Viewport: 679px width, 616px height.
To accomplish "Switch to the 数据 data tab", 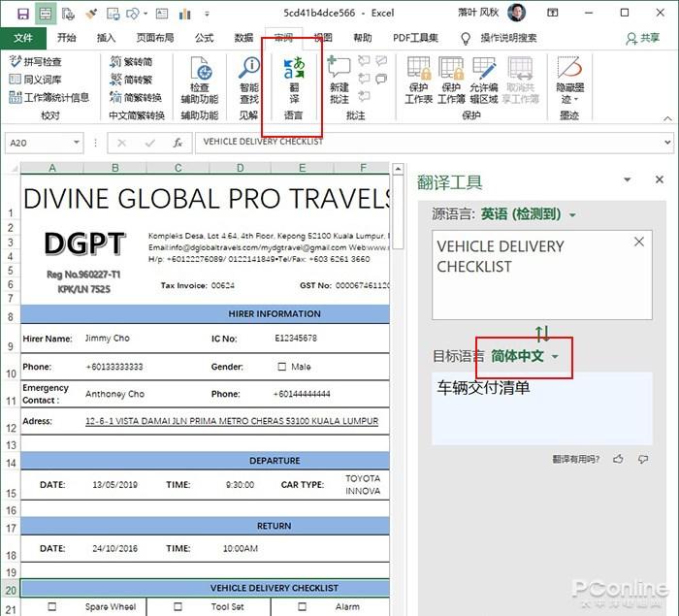I will click(243, 38).
